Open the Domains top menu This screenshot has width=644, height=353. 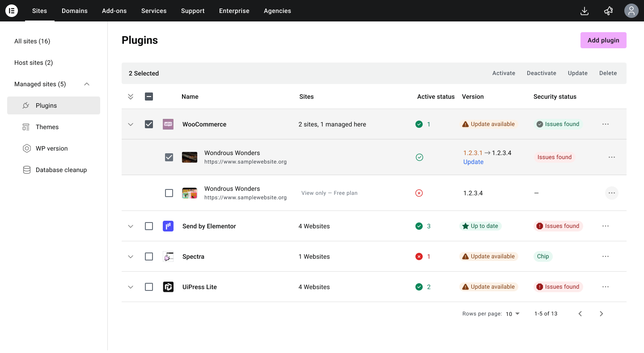75,11
